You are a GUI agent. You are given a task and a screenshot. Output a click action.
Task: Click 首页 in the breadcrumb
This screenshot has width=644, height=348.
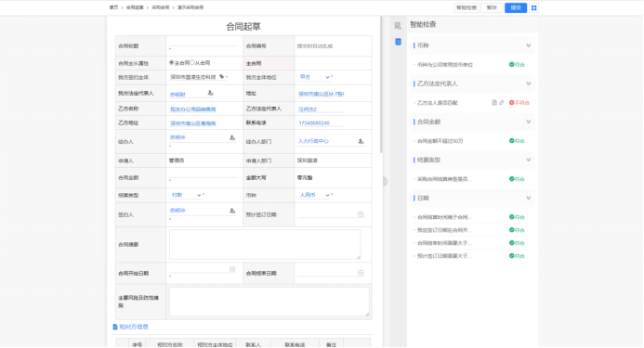tap(113, 7)
